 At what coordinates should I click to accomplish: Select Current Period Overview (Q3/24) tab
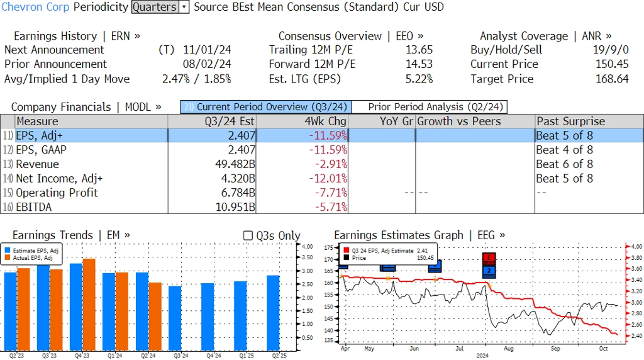(x=266, y=107)
